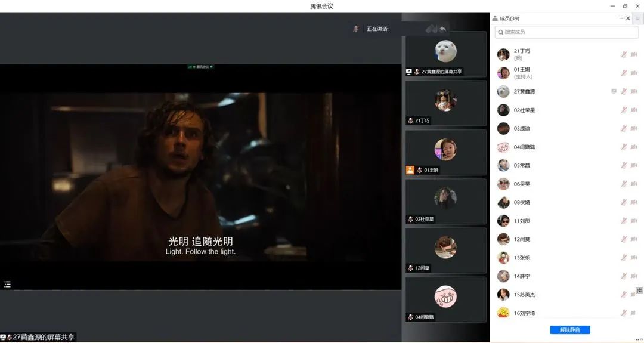This screenshot has width=644, height=343.
Task: Click the grid icon at right panel edge
Action: tap(639, 291)
